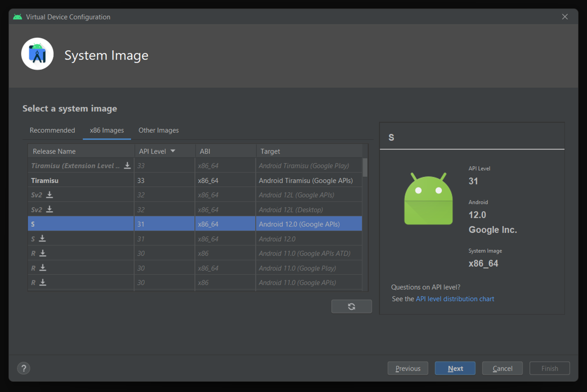The image size is (587, 392).
Task: Download the R Android 11.0 Google Play image
Action: (43, 268)
